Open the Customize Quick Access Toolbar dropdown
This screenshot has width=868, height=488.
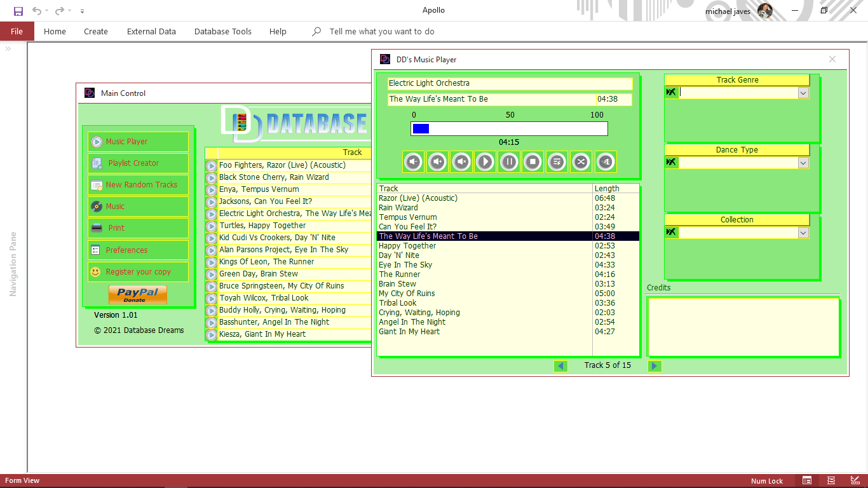click(x=83, y=11)
